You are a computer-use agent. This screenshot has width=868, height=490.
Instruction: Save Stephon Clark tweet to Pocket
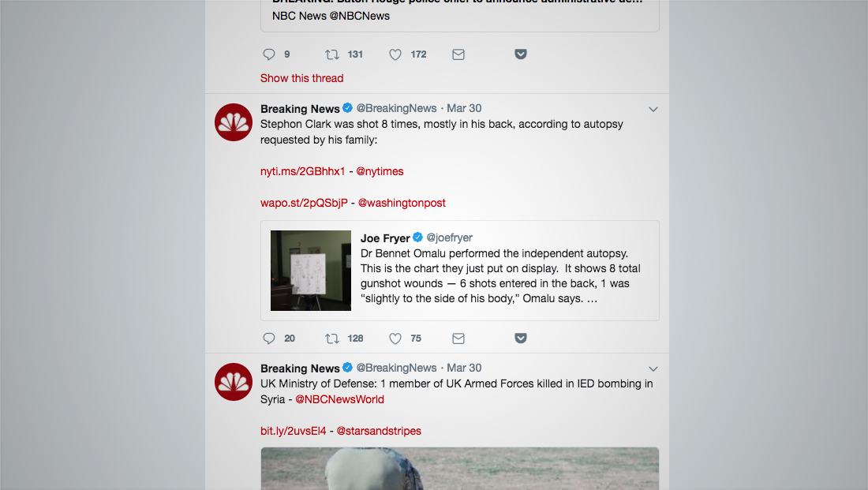pyautogui.click(x=520, y=338)
